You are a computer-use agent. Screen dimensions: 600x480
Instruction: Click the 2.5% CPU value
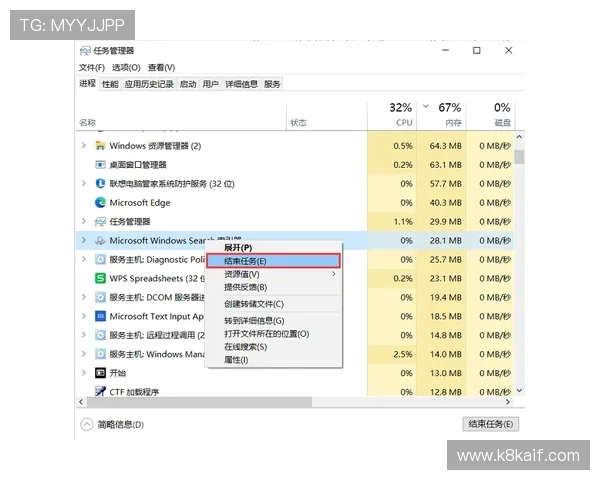click(403, 354)
